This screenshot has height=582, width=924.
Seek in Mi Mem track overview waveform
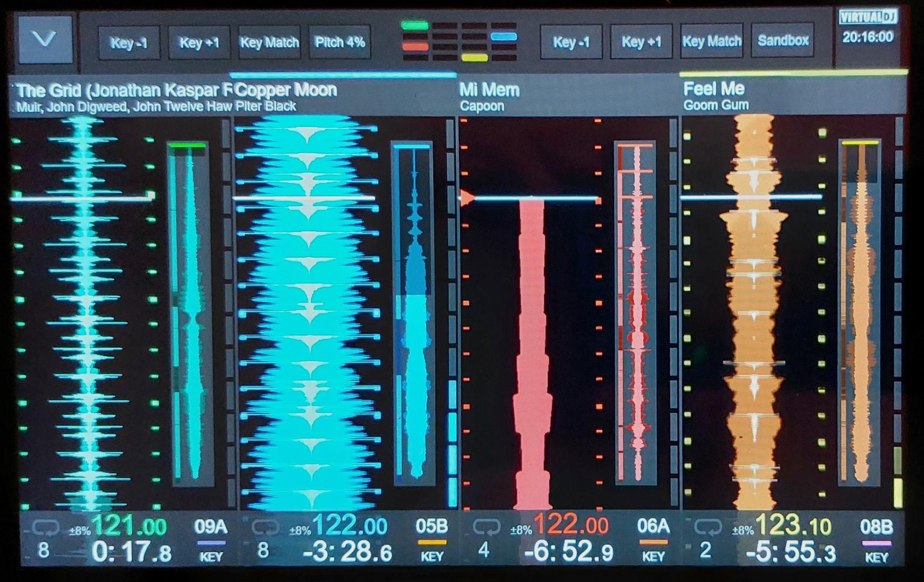pos(636,313)
